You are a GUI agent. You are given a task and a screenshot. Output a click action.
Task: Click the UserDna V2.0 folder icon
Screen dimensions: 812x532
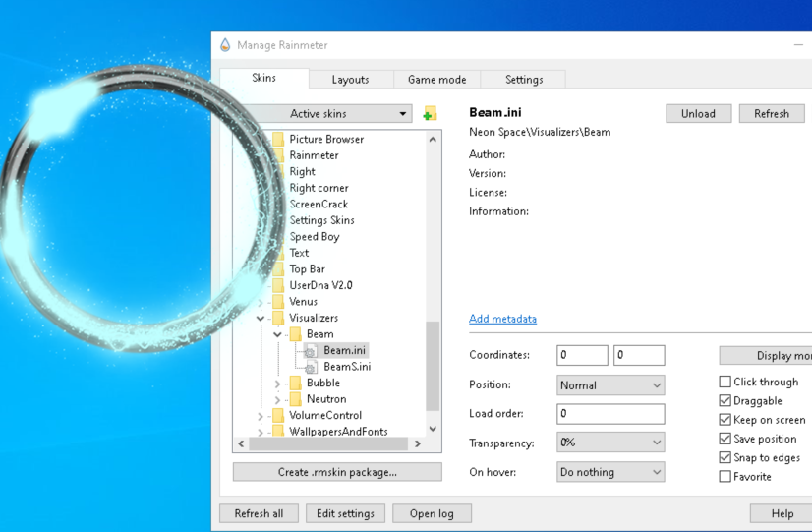pyautogui.click(x=278, y=285)
